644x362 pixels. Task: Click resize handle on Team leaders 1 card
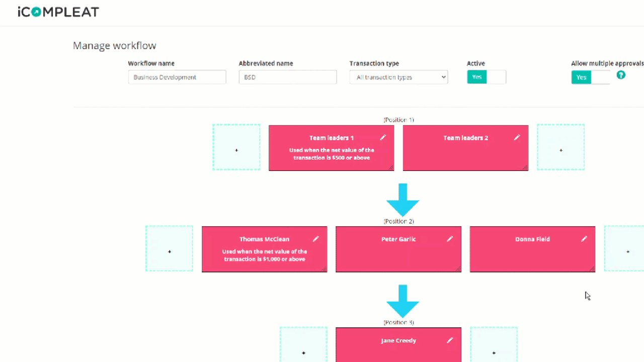391,167
